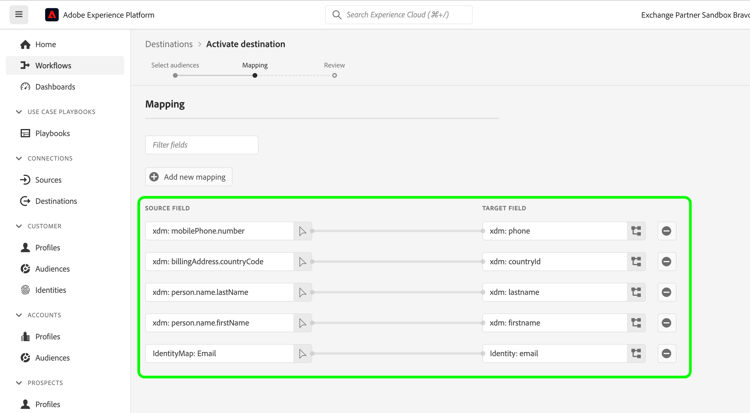Click the Search Experience Cloud box
Screen dimensions: 750x413
click(399, 15)
